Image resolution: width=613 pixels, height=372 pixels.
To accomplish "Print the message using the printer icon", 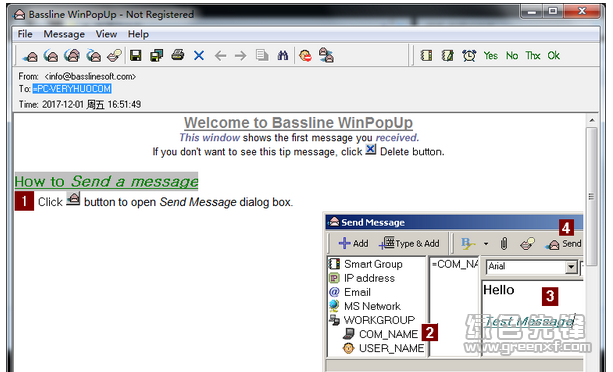I will click(178, 55).
